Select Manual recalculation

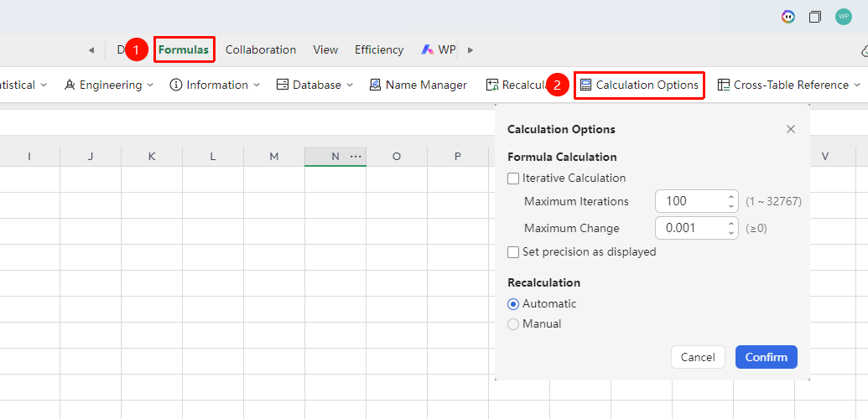(x=513, y=323)
